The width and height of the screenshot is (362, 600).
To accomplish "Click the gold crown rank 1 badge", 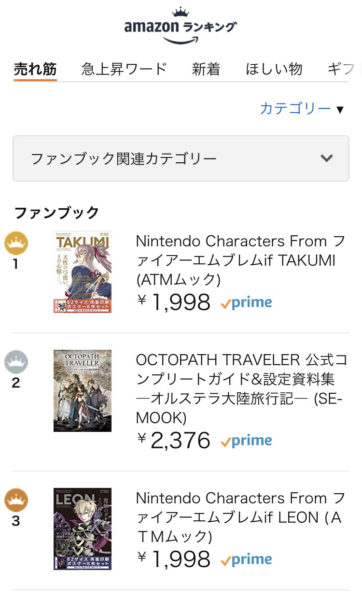I will point(16,243).
